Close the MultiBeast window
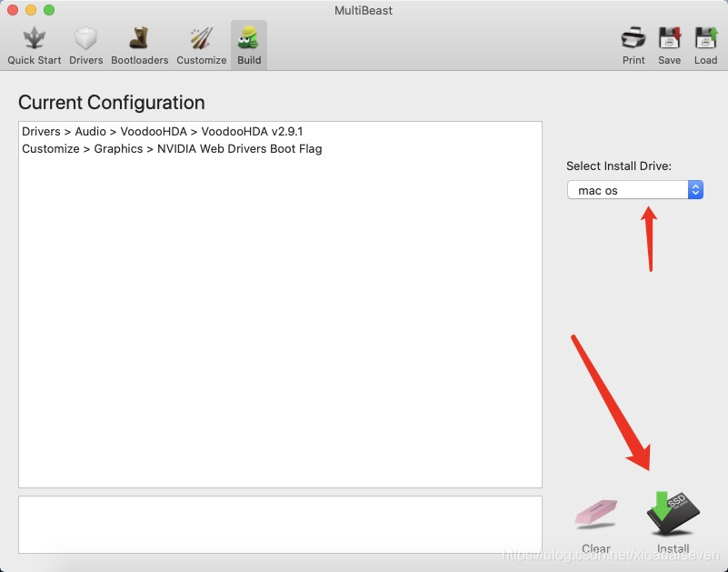 [x=13, y=10]
